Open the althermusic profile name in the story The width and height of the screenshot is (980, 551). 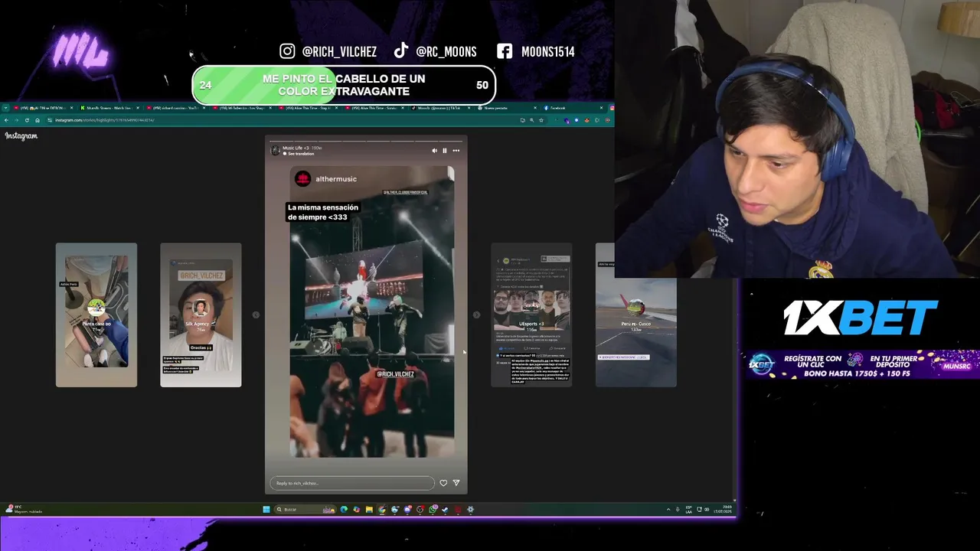coord(336,179)
